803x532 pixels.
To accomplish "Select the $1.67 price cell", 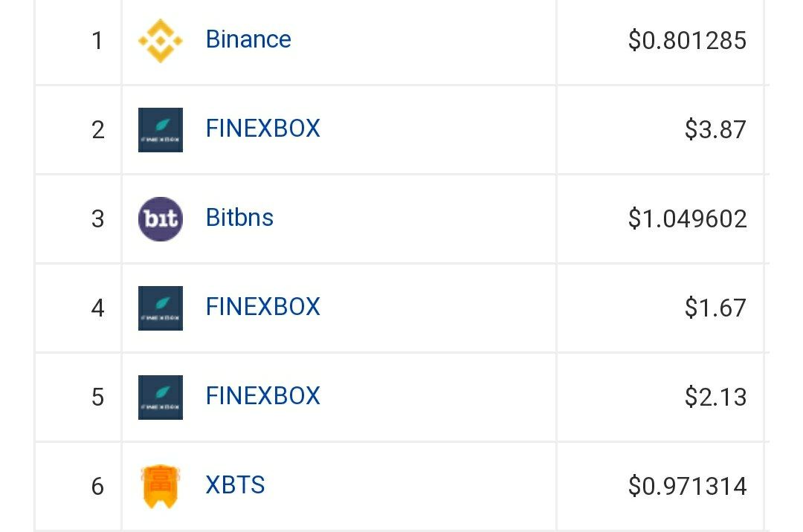I will tap(715, 308).
